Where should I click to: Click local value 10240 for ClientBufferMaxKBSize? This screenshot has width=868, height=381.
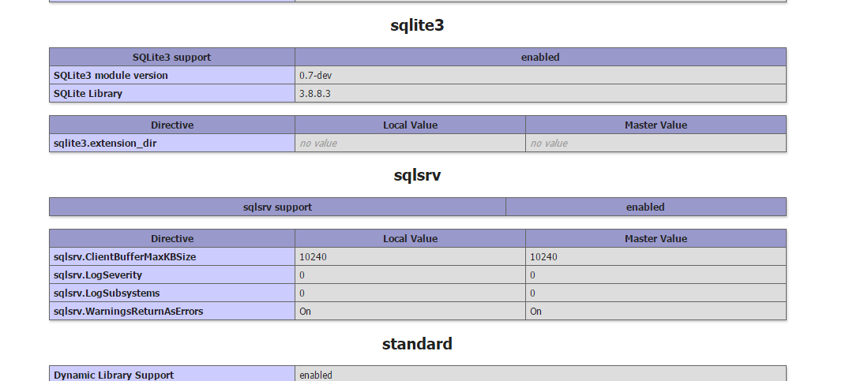pyautogui.click(x=314, y=256)
